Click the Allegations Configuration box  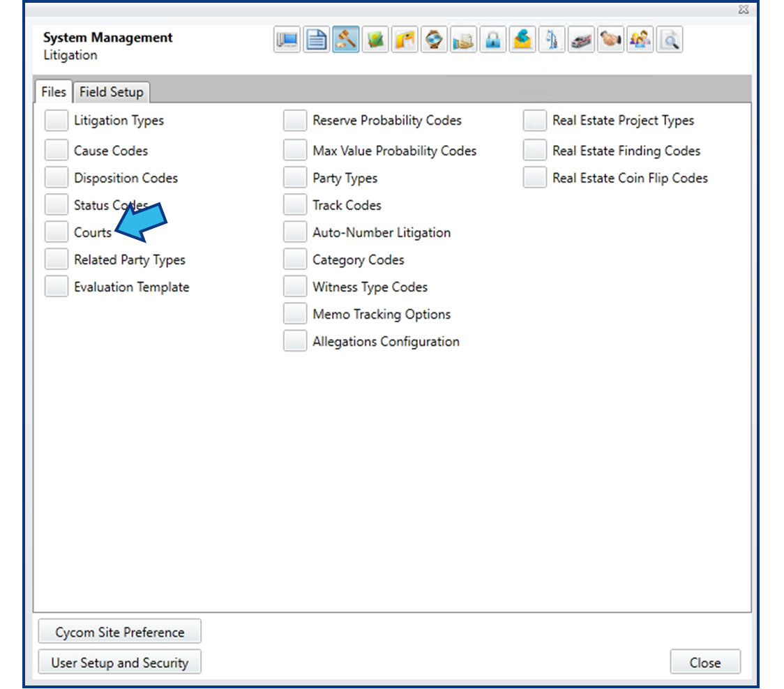(295, 341)
